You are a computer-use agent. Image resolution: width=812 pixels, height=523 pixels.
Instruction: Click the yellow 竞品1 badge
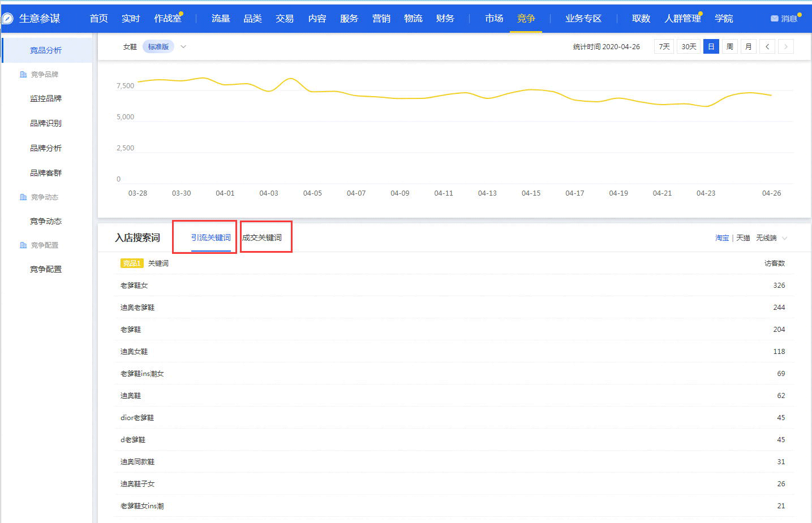coord(131,263)
